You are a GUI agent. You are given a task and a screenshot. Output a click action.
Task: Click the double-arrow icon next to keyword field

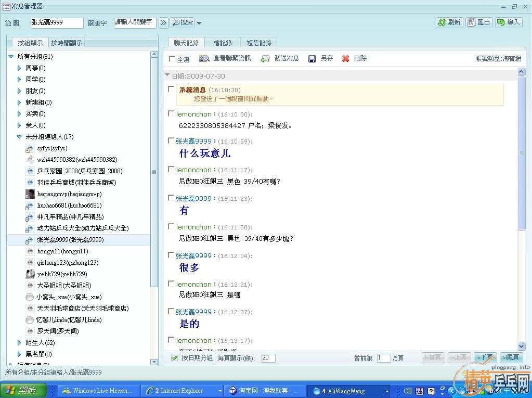pos(163,23)
